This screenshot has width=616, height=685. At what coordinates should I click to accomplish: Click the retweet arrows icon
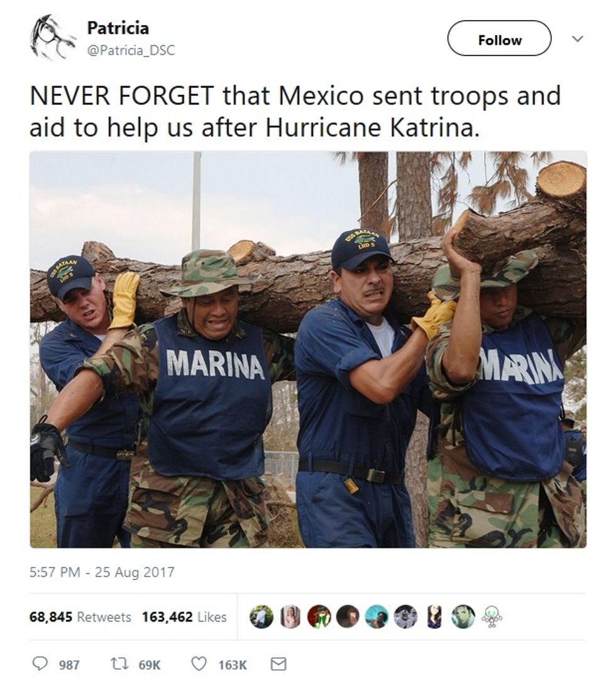click(119, 664)
